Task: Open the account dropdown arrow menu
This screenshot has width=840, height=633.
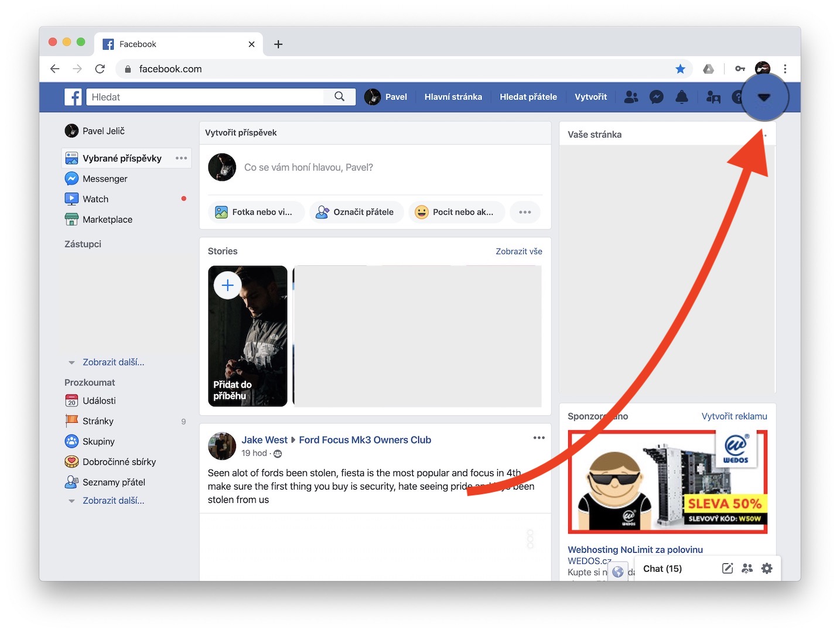Action: pyautogui.click(x=764, y=97)
